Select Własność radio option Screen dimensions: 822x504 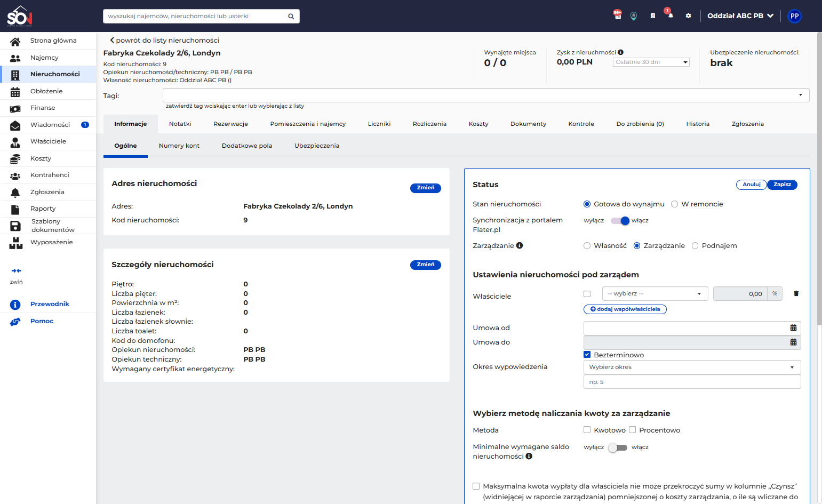pos(587,246)
